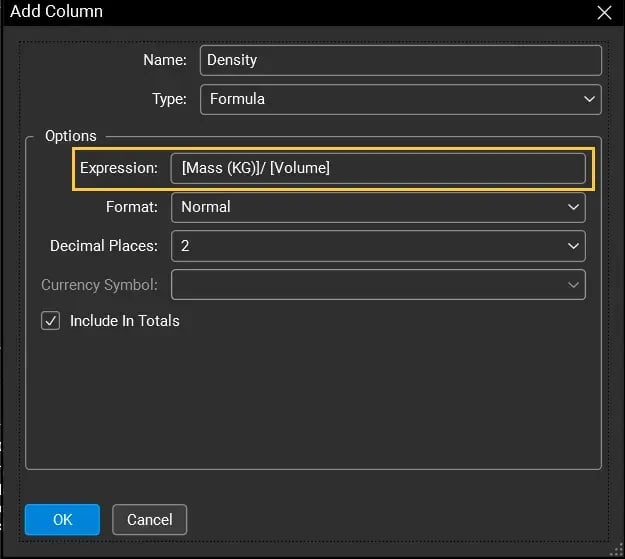
Task: Click the dialog resize grip corner
Action: (618, 550)
